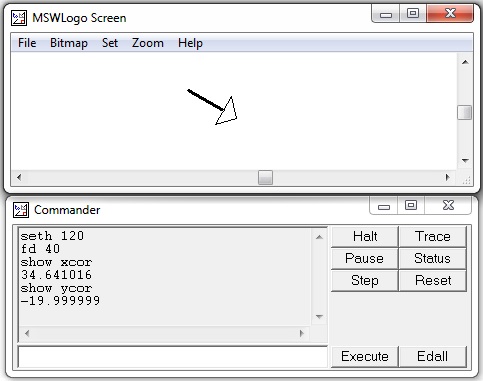Click the Reset button

(432, 280)
